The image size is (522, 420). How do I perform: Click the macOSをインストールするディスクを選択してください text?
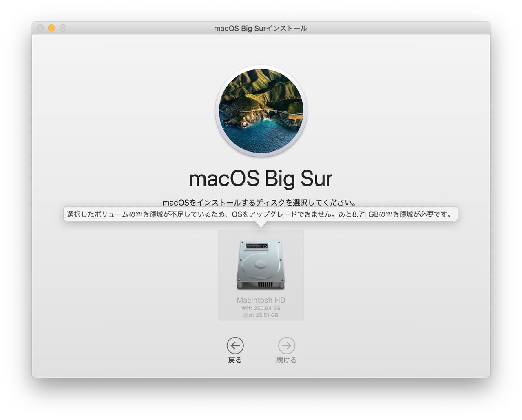coord(261,203)
